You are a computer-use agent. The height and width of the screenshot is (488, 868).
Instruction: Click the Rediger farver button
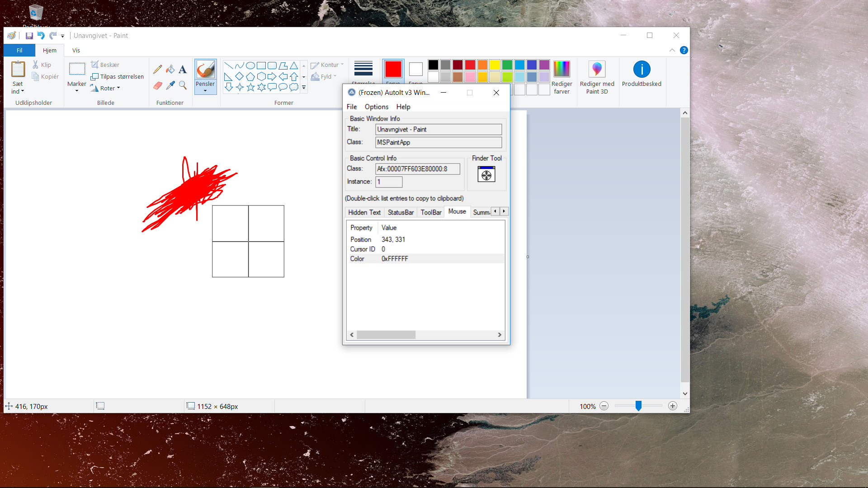point(561,78)
